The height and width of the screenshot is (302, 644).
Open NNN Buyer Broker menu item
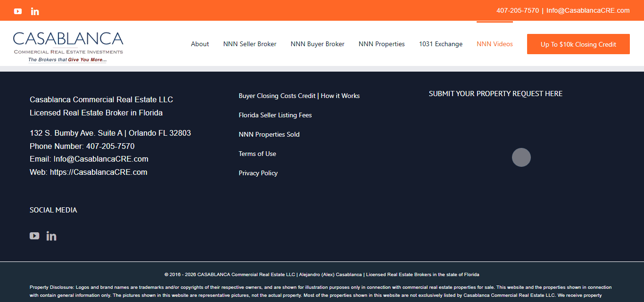tap(318, 44)
